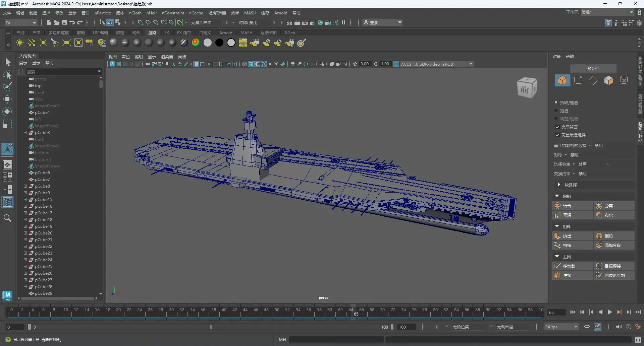Toggle highlight nearest component checkbox
644x346 pixels.
(557, 135)
